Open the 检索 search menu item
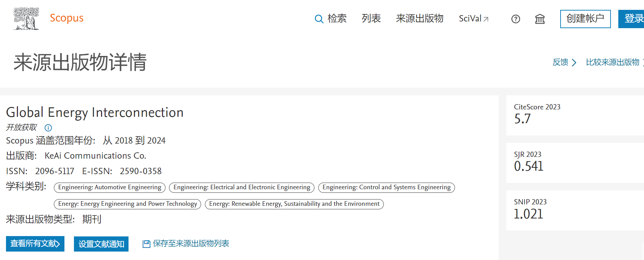The image size is (644, 260). coord(337,19)
